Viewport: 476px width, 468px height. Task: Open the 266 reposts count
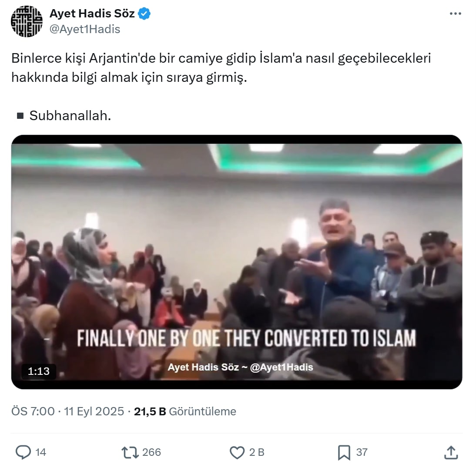pos(151,452)
